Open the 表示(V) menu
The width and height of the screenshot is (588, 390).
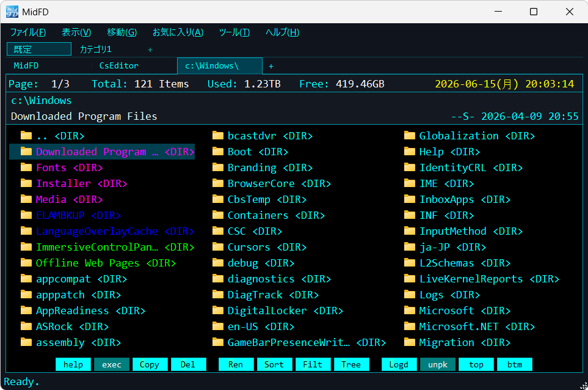click(x=76, y=32)
